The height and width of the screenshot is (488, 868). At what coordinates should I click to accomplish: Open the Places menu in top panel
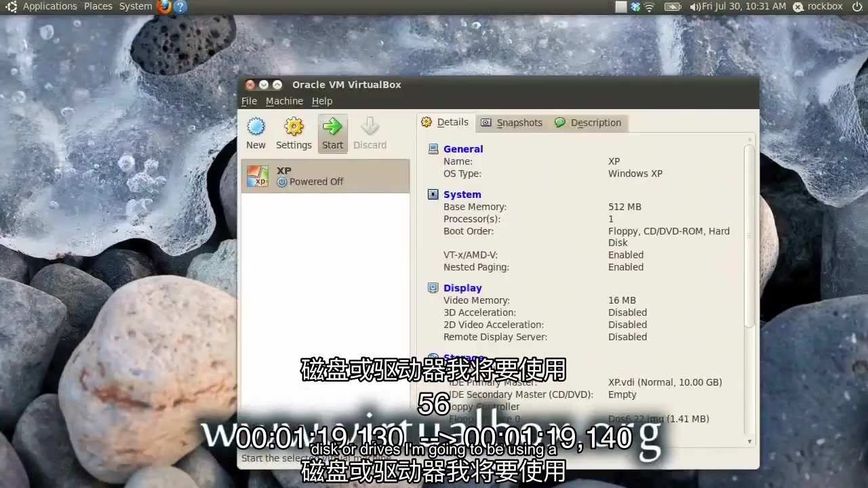click(98, 6)
